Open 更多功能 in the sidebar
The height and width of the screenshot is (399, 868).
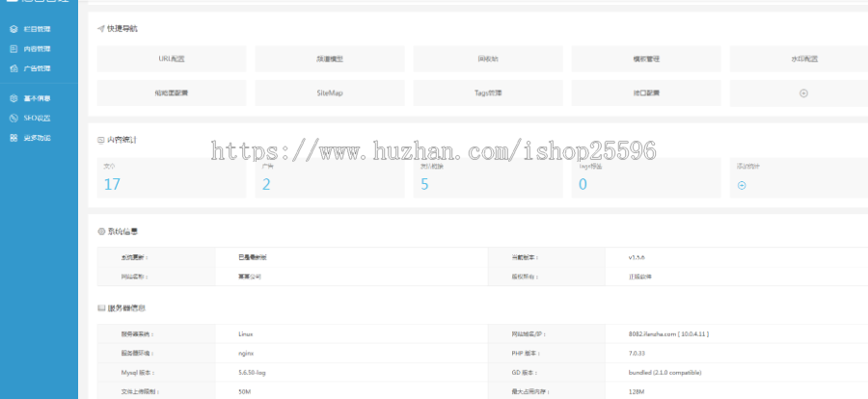pyautogui.click(x=37, y=138)
